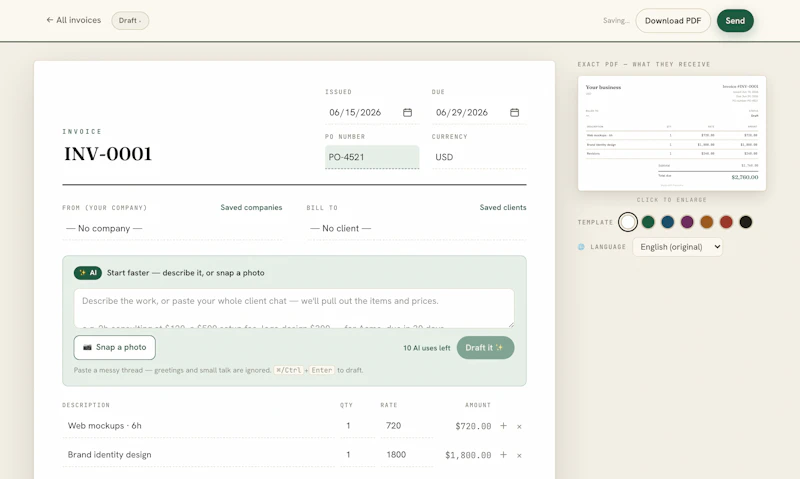Send the invoice
800x479 pixels.
point(735,20)
